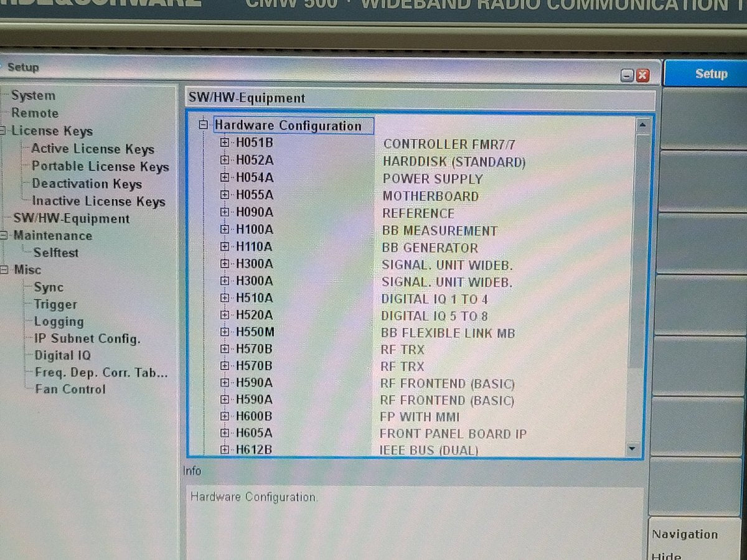Open Freq. Dep. Corr. Tab... entry
This screenshot has height=560, width=747.
pyautogui.click(x=101, y=373)
